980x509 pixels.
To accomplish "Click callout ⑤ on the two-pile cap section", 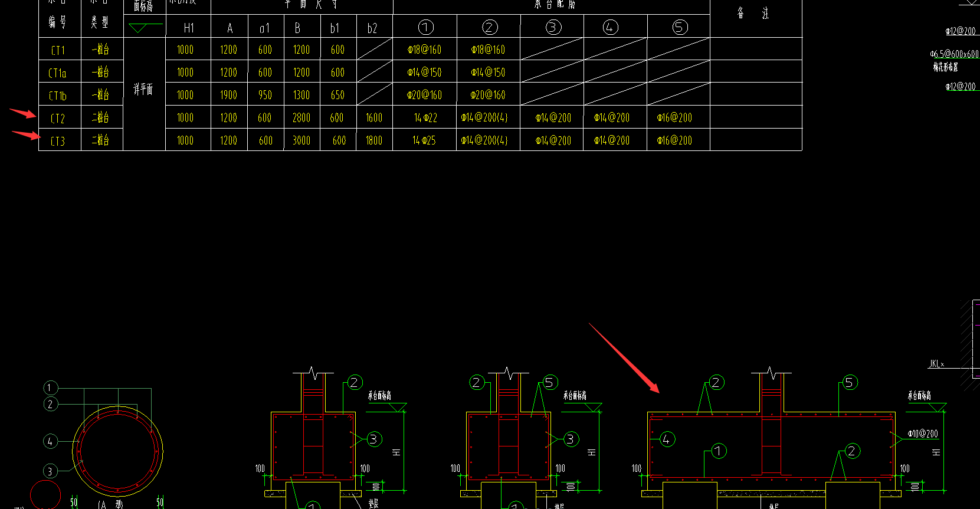I will pos(849,383).
